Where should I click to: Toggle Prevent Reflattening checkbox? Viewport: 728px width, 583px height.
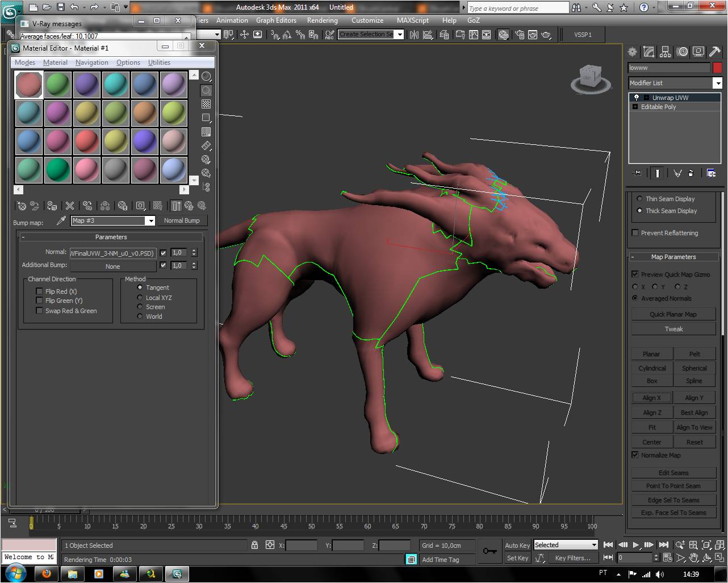[x=635, y=233]
